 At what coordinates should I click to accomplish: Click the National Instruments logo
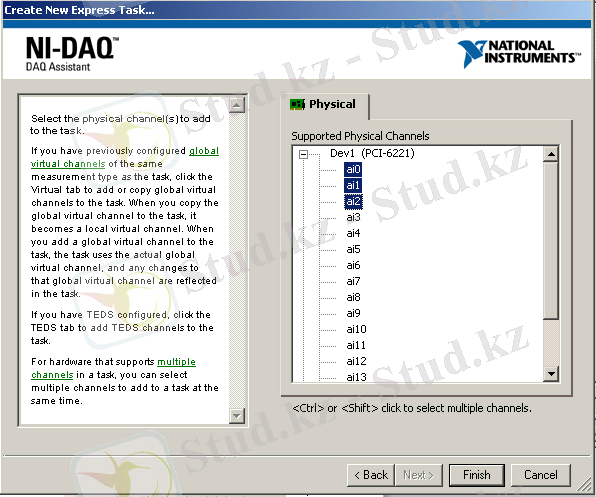(519, 54)
